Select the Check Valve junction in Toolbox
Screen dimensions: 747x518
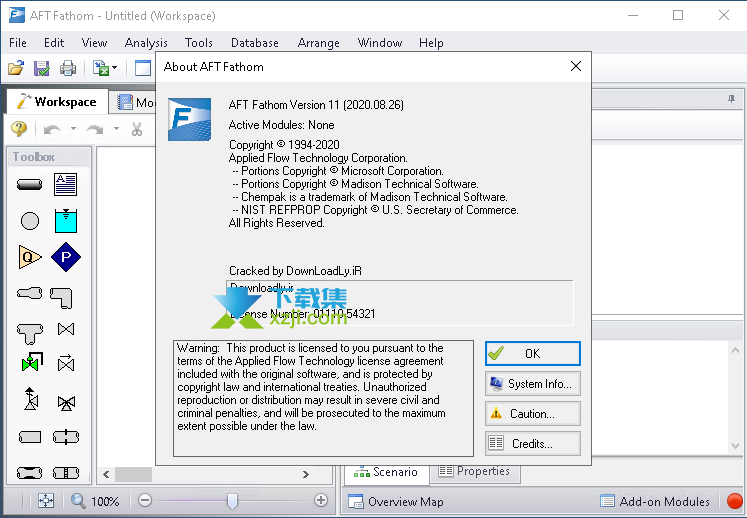[x=66, y=363]
